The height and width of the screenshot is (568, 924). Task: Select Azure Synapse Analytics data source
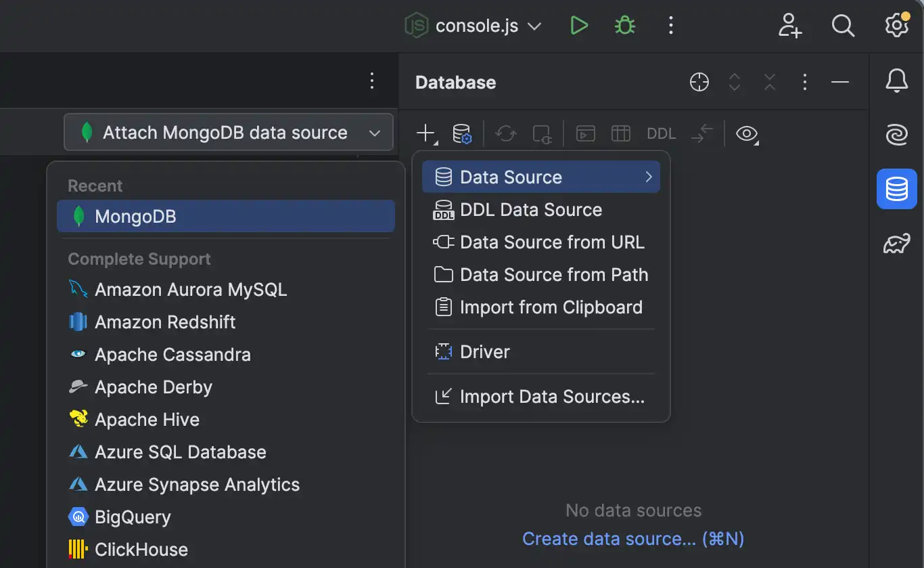(226, 485)
